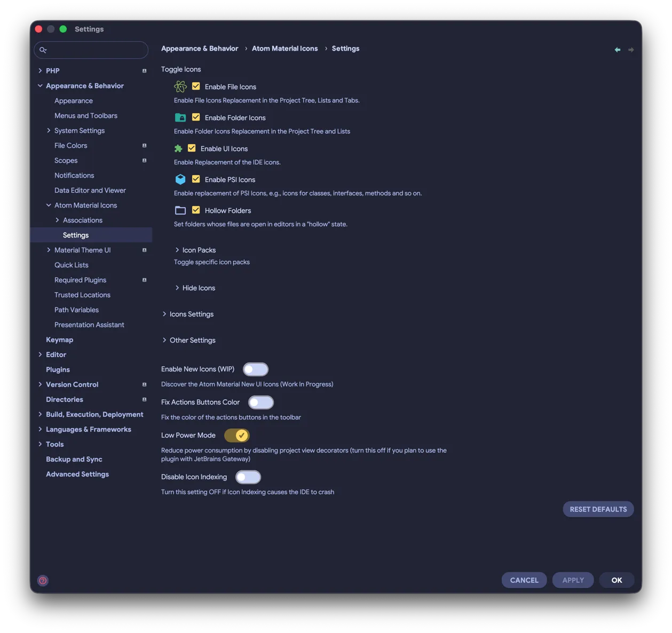Image resolution: width=672 pixels, height=633 pixels.
Task: Select Appearance under Appearance & Behavior
Action: (74, 100)
